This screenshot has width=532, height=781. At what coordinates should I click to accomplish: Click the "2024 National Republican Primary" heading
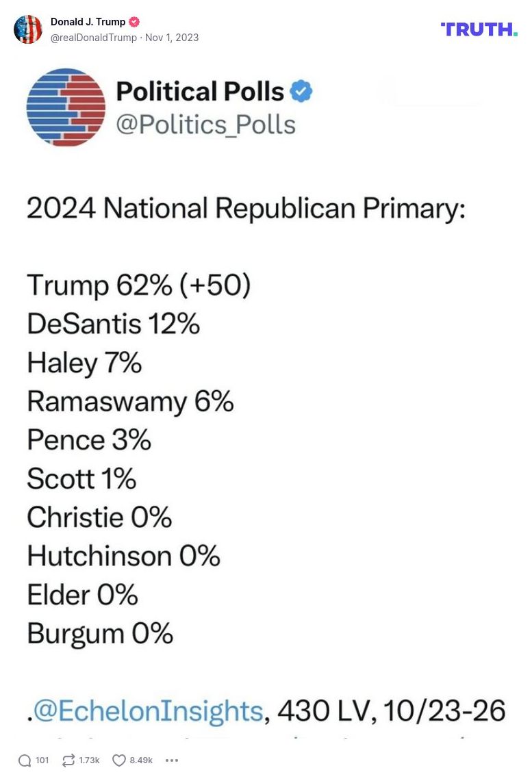(x=246, y=208)
